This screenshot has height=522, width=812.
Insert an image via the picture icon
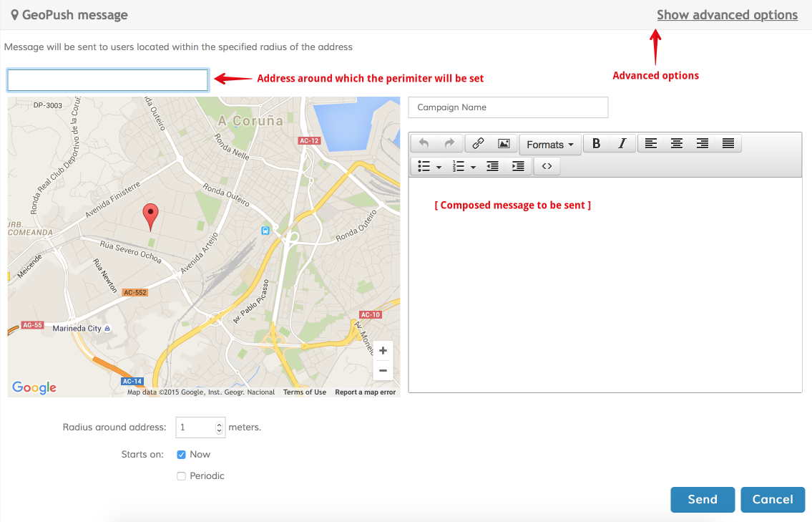504,144
